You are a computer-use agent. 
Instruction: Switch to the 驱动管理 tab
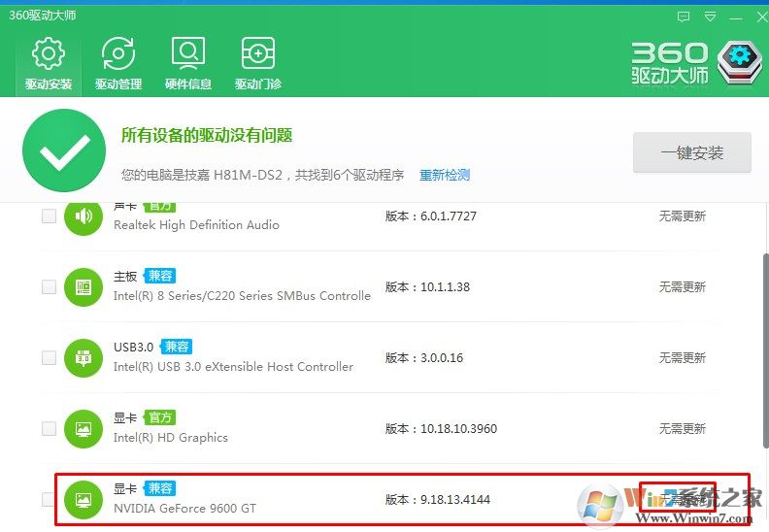(118, 64)
